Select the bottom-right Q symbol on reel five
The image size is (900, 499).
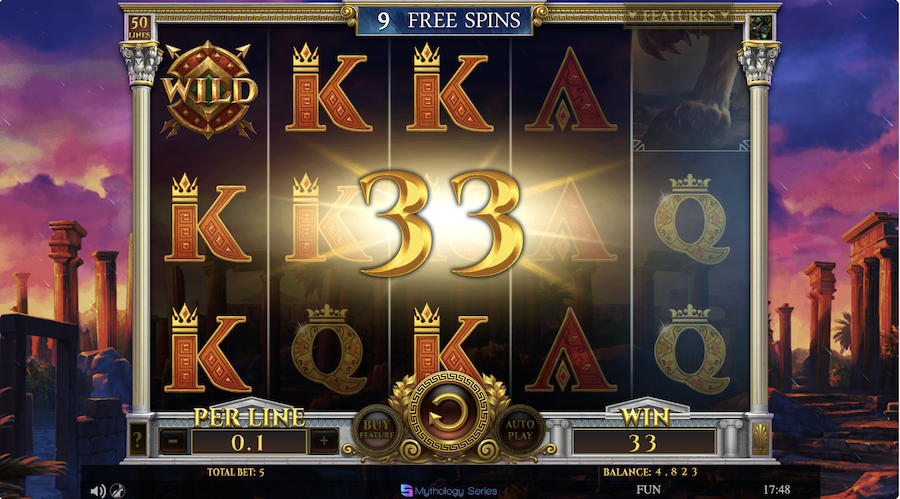click(692, 349)
